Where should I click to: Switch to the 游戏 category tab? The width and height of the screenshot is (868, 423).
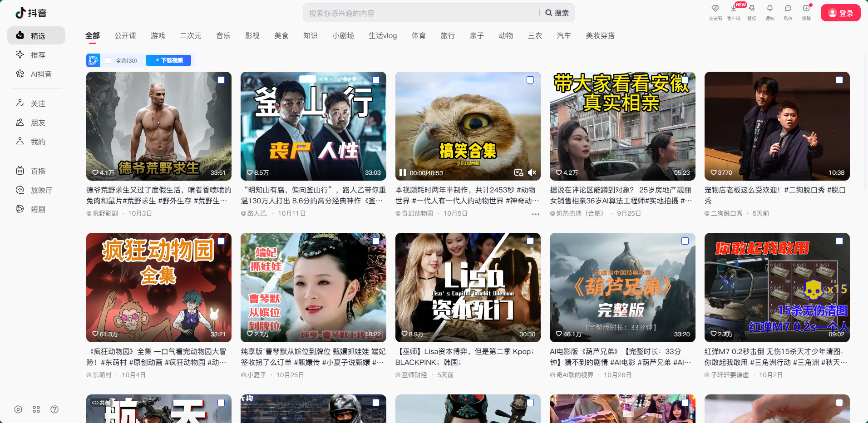coord(158,36)
